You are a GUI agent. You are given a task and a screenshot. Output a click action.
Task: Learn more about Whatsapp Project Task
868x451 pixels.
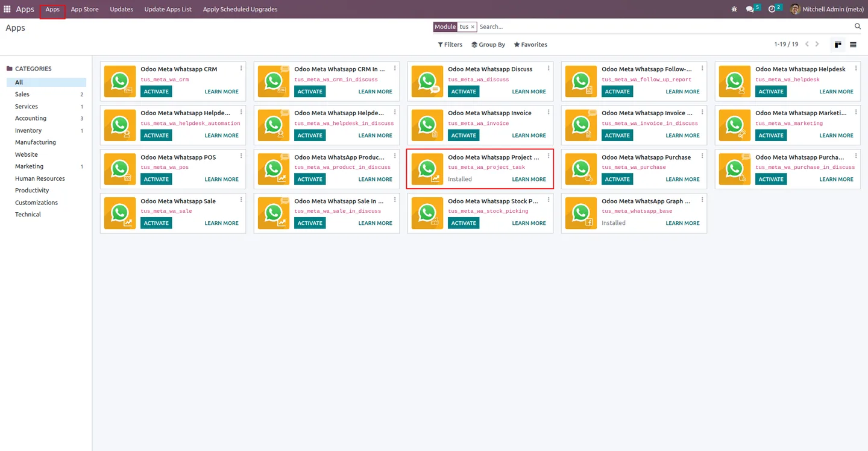point(529,179)
